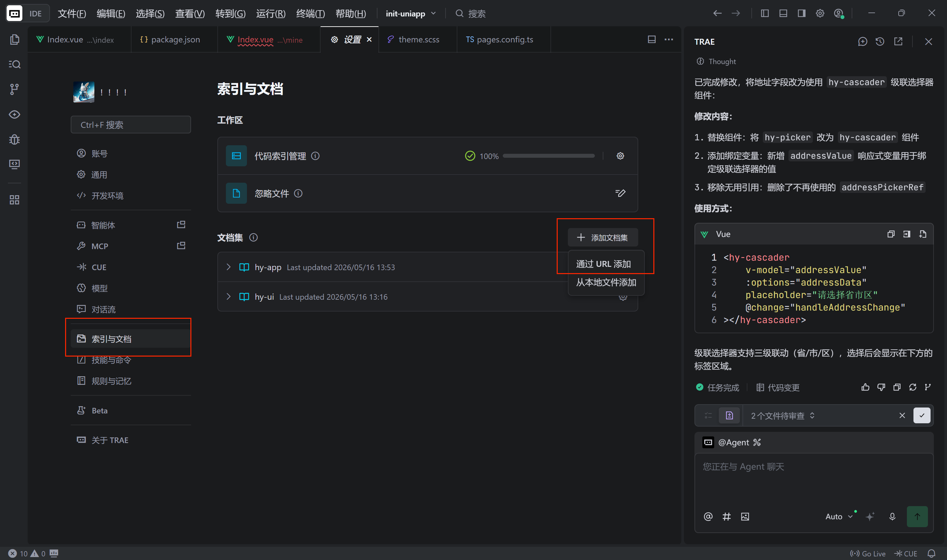Copy the Vue code block
This screenshot has width=947, height=560.
point(891,234)
